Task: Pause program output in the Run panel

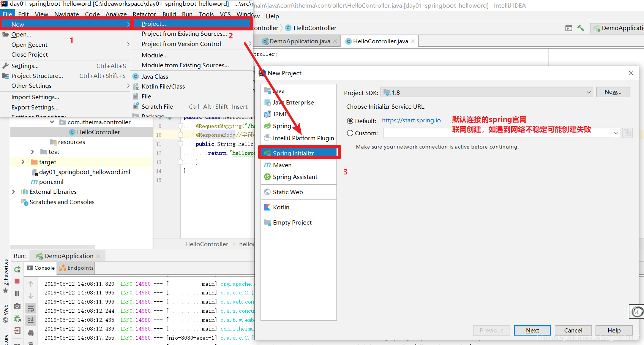Action: pyautogui.click(x=17, y=293)
